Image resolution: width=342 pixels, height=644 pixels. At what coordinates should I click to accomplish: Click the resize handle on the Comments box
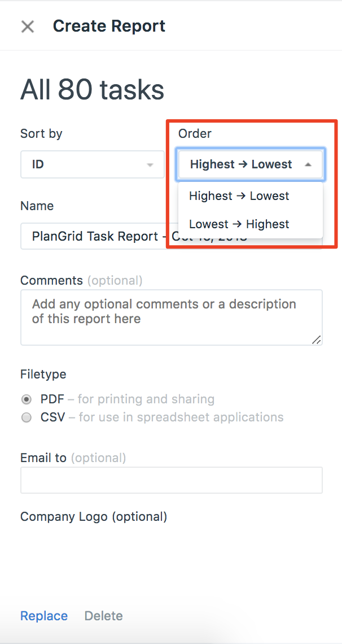pos(317,340)
